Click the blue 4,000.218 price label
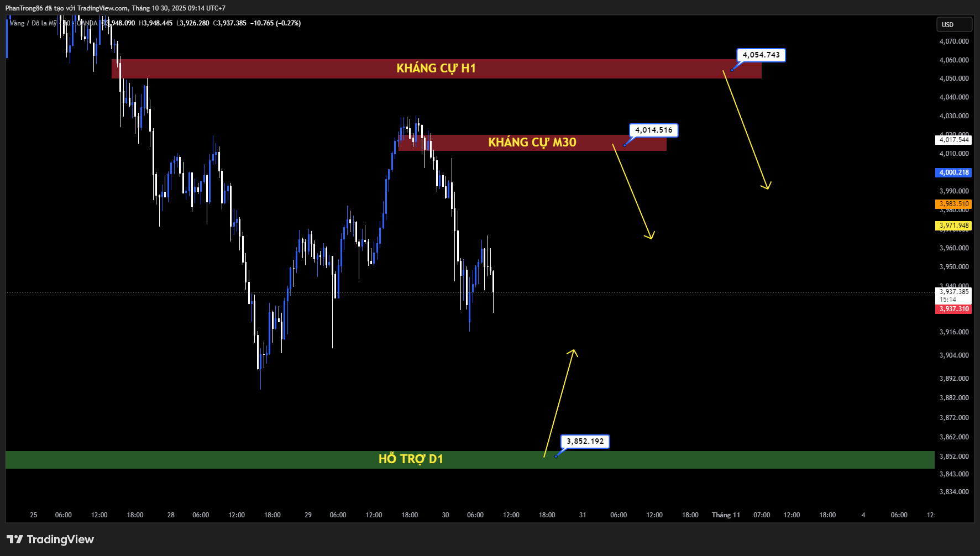 click(954, 172)
